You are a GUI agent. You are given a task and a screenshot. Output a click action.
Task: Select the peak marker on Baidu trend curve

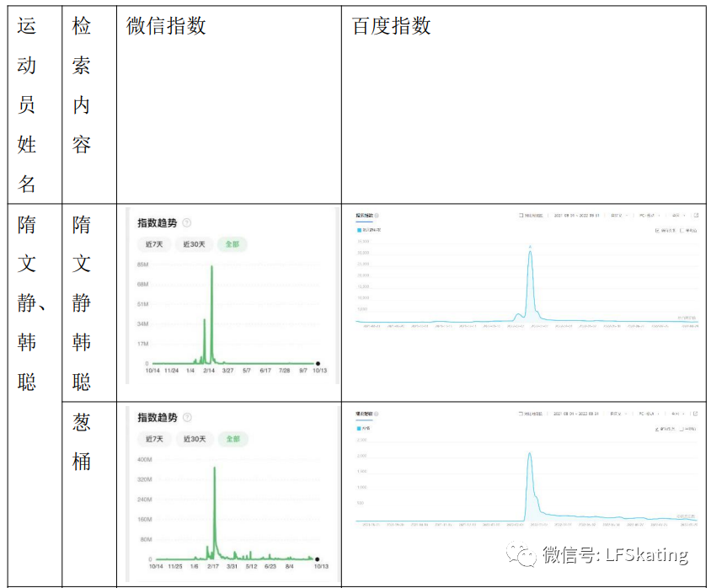(x=530, y=247)
